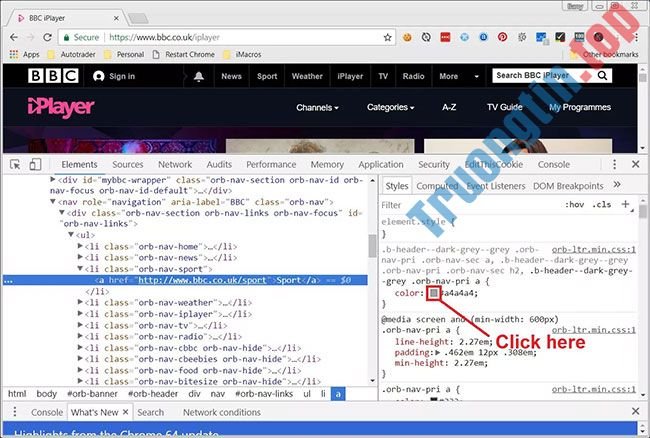Click the BBC notifications bell icon
Image resolution: width=650 pixels, height=438 pixels.
(199, 76)
